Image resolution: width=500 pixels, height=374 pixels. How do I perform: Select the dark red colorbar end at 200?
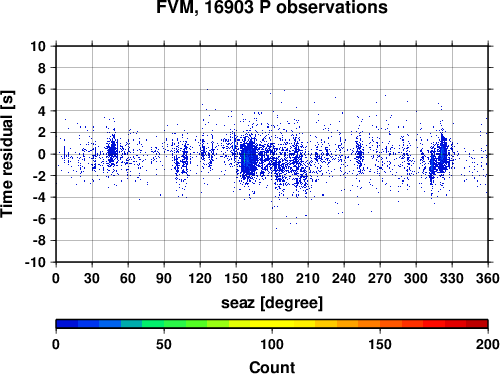click(x=477, y=324)
